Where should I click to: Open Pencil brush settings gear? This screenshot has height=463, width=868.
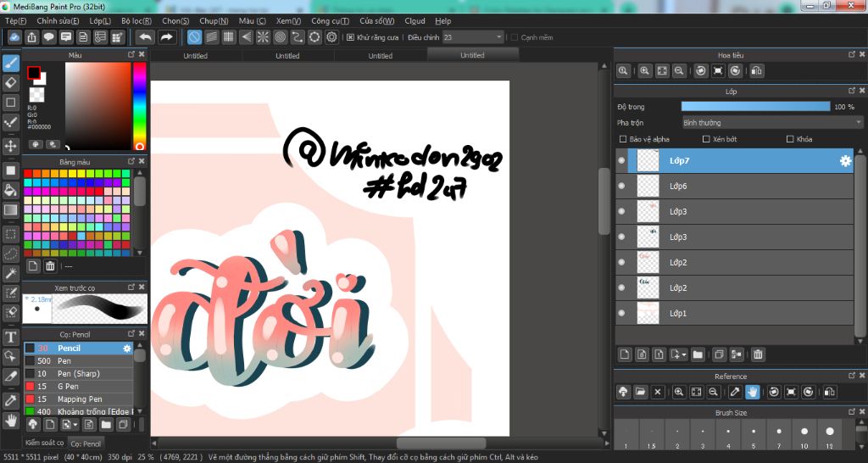click(x=127, y=349)
